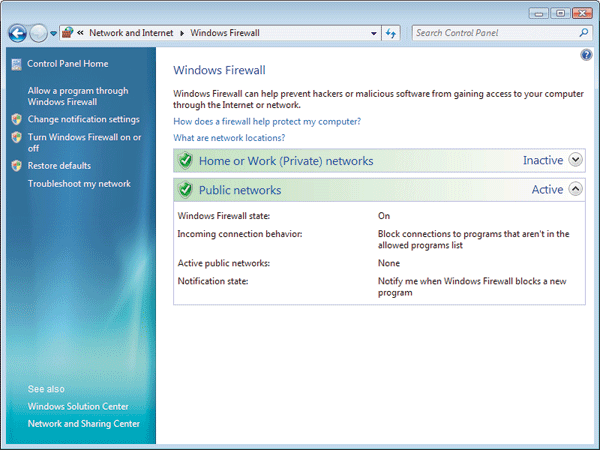Click shield icon beside Change notification settings
Viewport: 600px width, 450px height.
click(16, 119)
